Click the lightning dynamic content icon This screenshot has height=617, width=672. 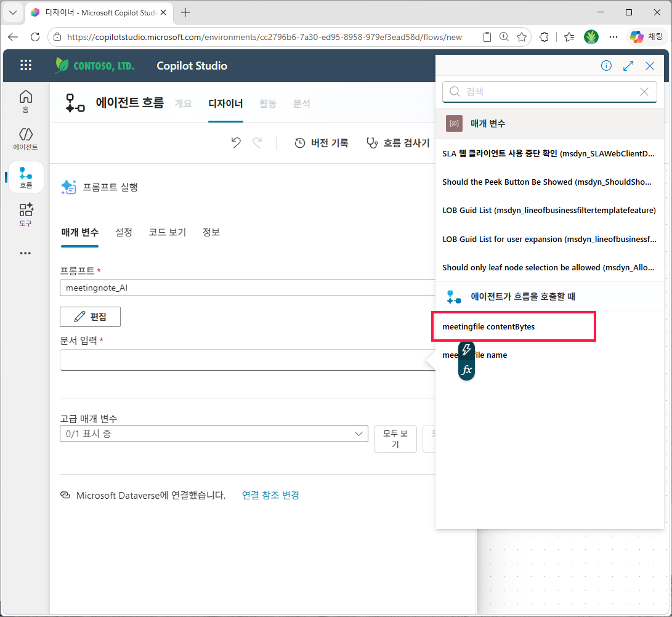[466, 350]
